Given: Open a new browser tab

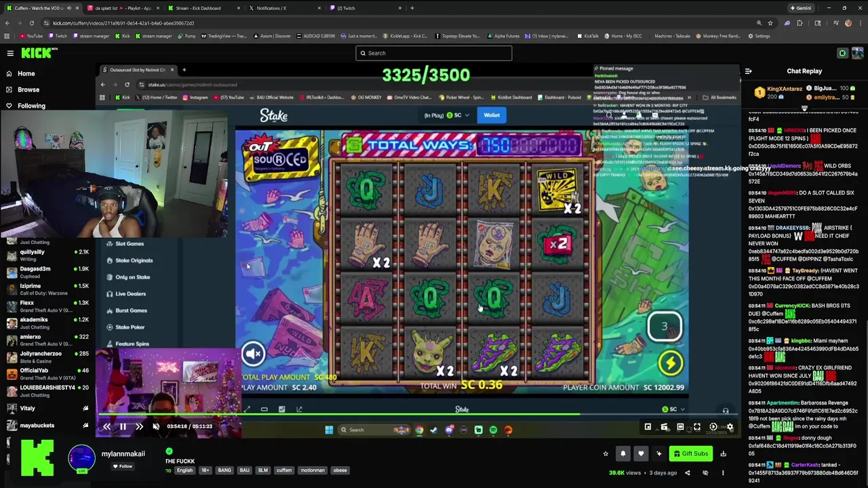Looking at the screenshot, I should (412, 8).
